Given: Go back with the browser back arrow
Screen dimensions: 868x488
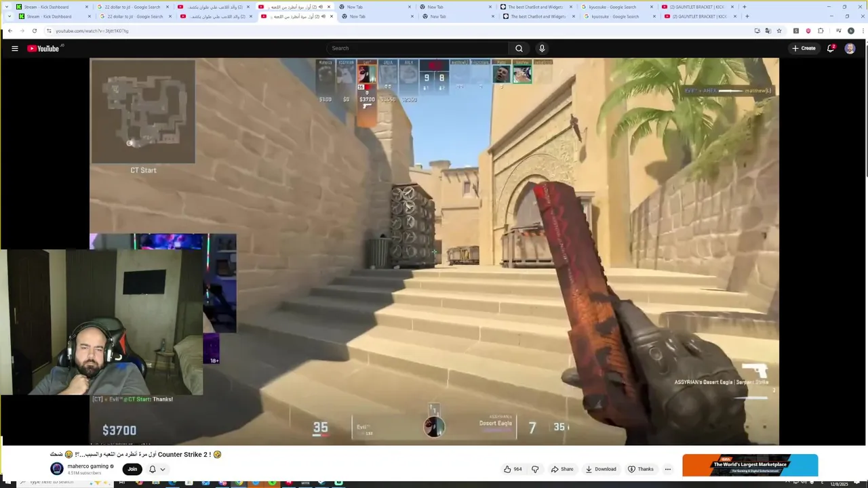Looking at the screenshot, I should [x=10, y=30].
